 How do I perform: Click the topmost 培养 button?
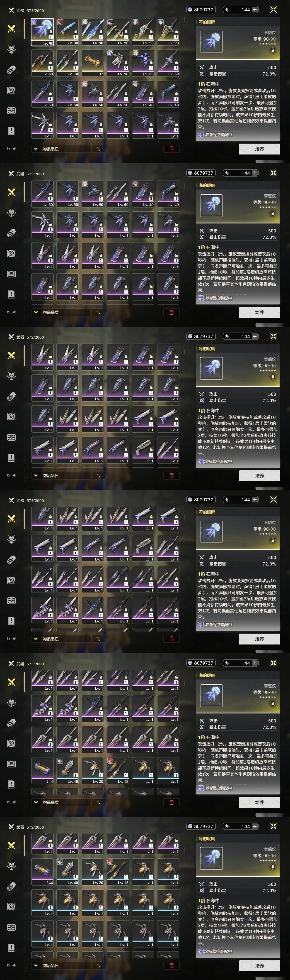click(x=260, y=149)
